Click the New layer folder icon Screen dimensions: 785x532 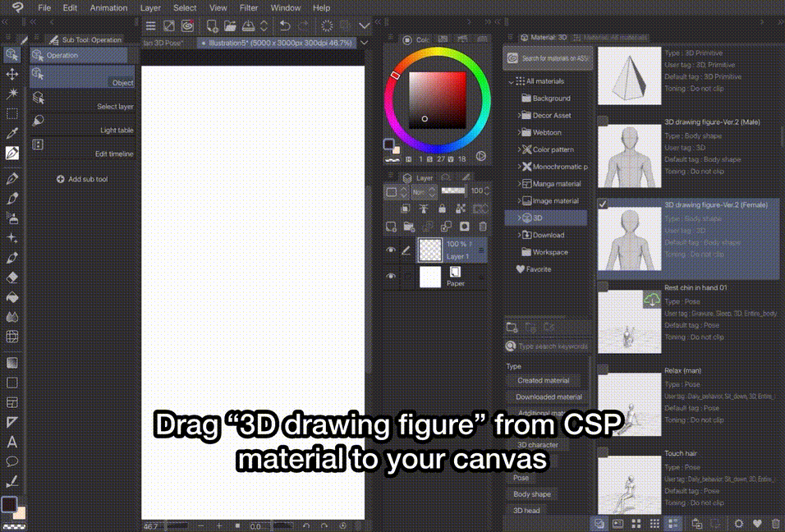(x=409, y=227)
